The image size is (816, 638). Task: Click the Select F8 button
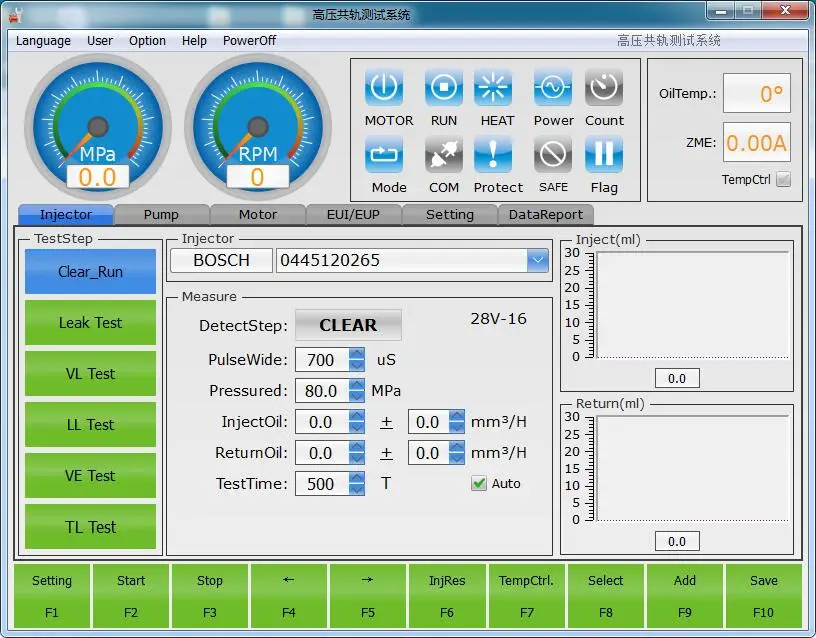[605, 596]
